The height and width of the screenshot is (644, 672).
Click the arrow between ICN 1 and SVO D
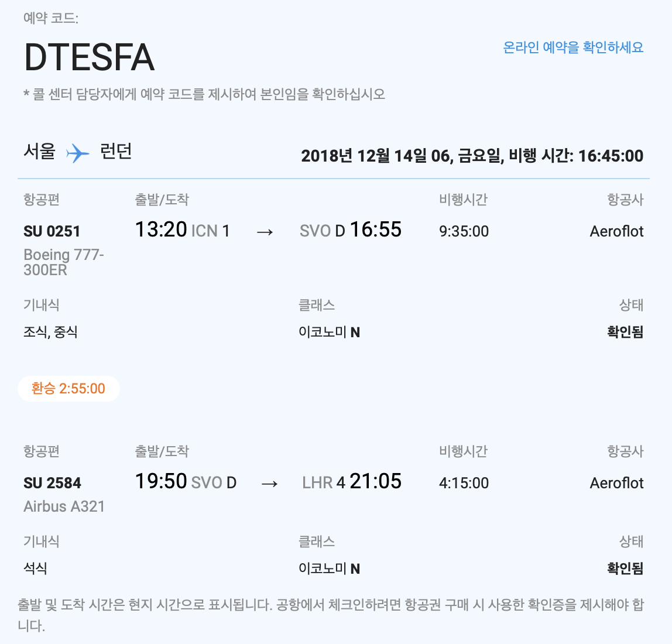[265, 232]
